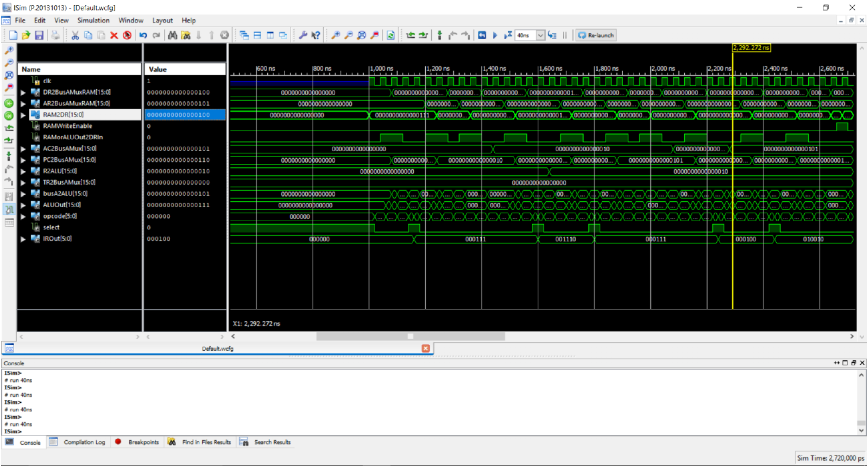868x466 pixels.
Task: Click the Add Marker icon
Action: tap(439, 35)
